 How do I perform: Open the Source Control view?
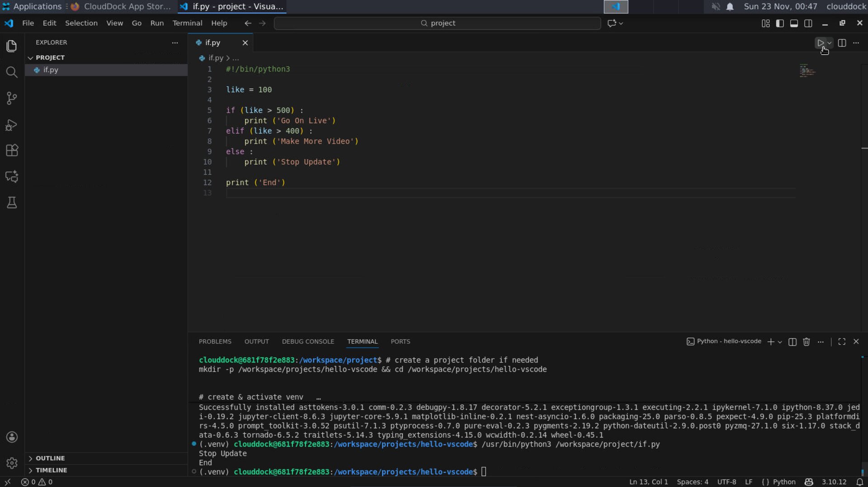(x=11, y=98)
